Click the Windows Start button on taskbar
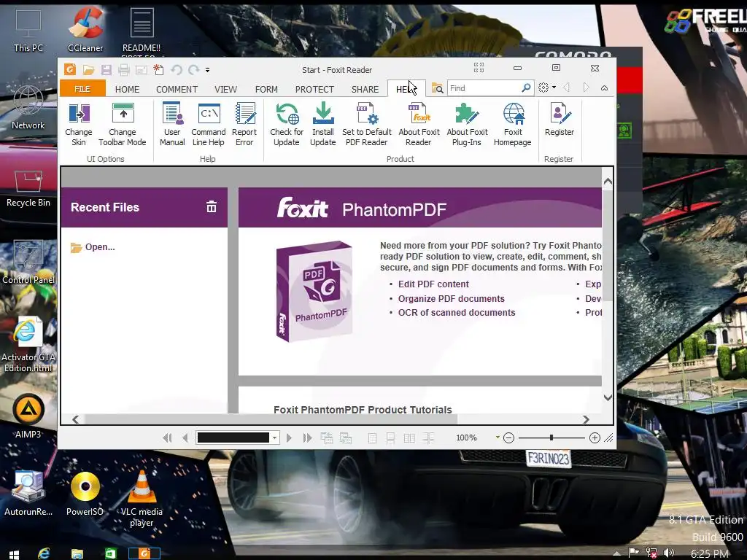 tap(14, 554)
